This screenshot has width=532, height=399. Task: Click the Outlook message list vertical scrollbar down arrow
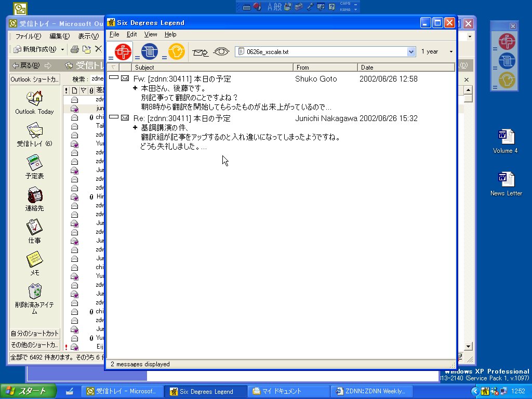click(x=468, y=347)
